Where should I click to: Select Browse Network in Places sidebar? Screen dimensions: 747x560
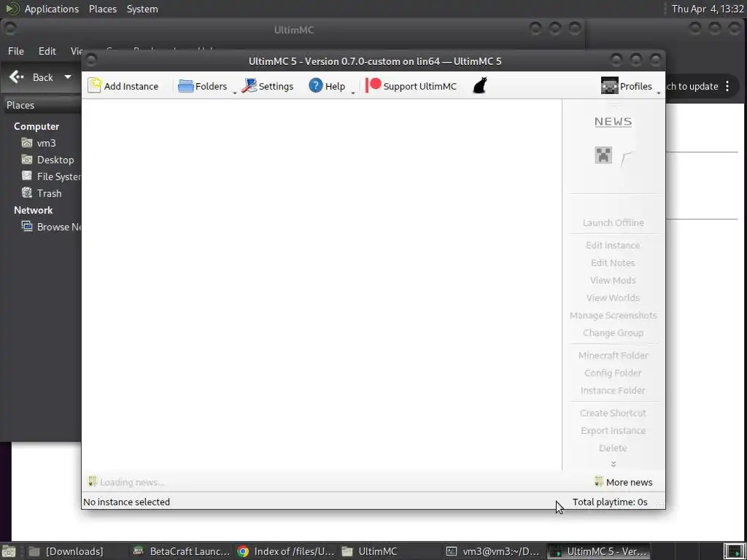51,227
